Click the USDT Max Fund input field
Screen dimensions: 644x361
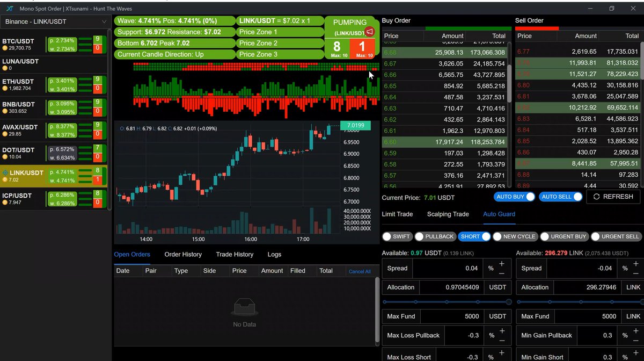pyautogui.click(x=451, y=316)
